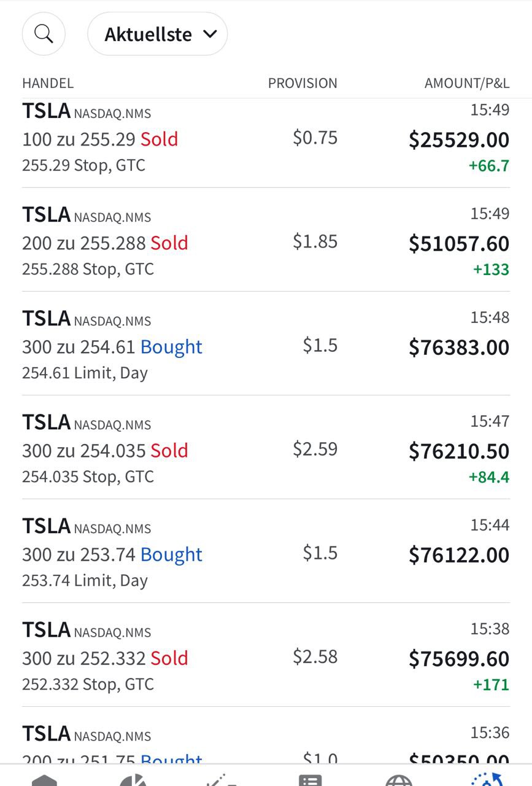Click the AMOUNT/P&L column header
Image resolution: width=532 pixels, height=786 pixels.
tap(466, 84)
